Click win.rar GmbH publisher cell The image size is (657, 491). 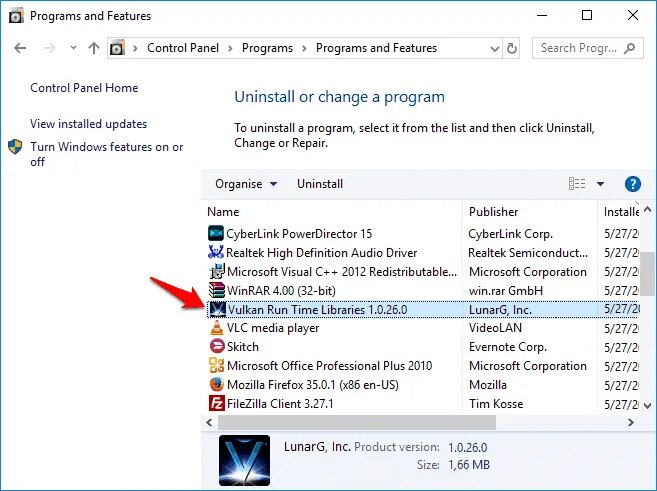[506, 290]
